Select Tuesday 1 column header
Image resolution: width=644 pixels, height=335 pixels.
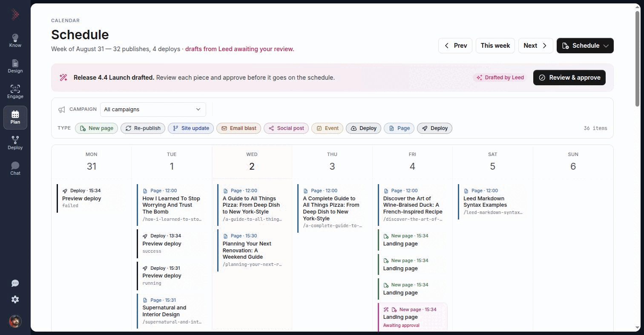tap(172, 162)
